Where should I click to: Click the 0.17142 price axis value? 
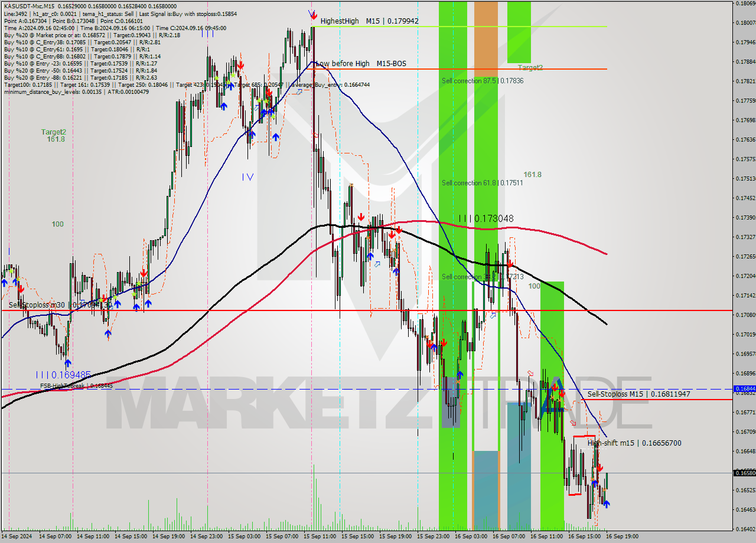[x=746, y=295]
